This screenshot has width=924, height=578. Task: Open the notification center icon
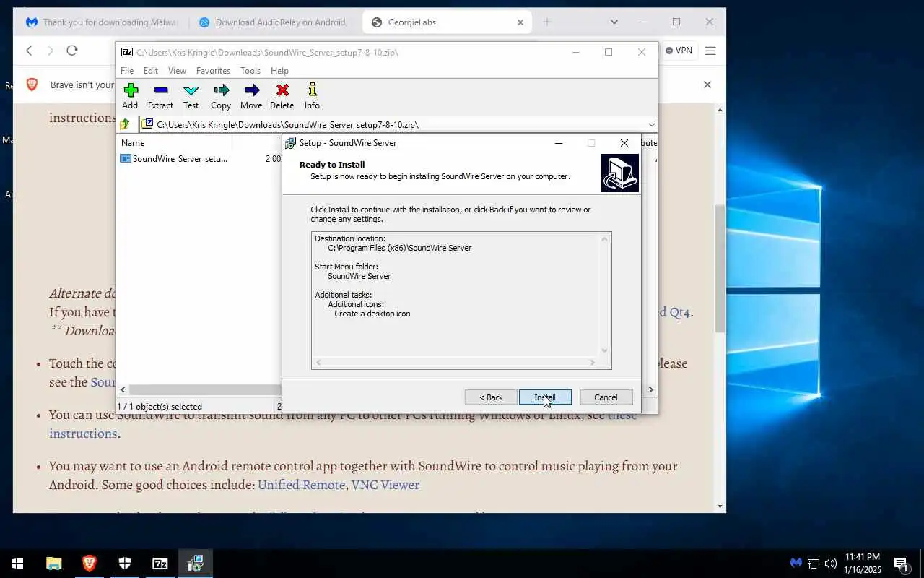900,564
